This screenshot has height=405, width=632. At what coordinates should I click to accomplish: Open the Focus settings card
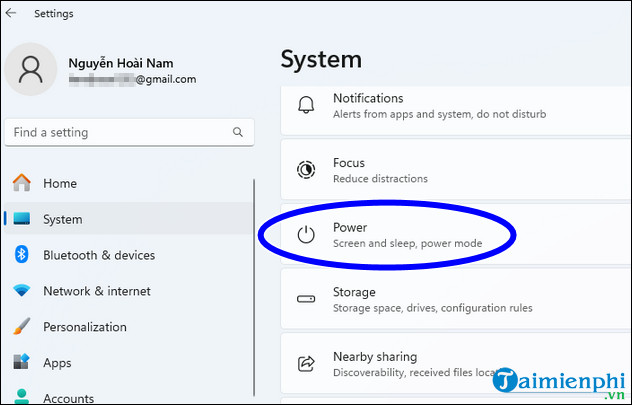click(456, 169)
